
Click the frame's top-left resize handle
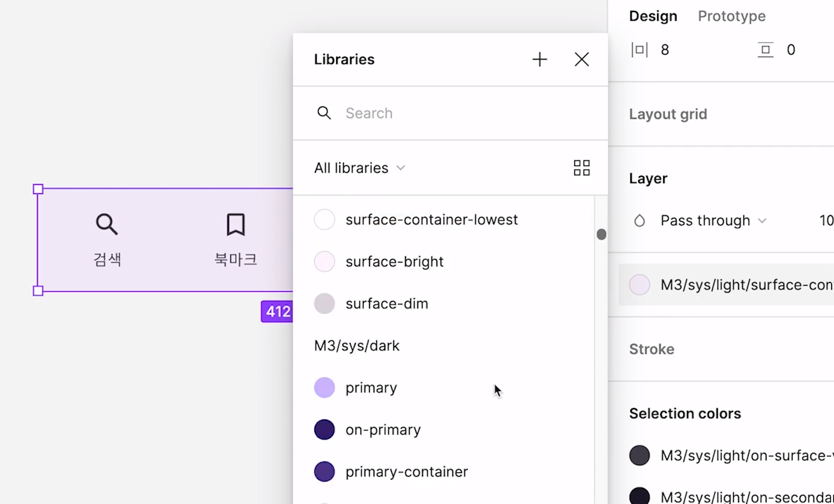coord(38,189)
